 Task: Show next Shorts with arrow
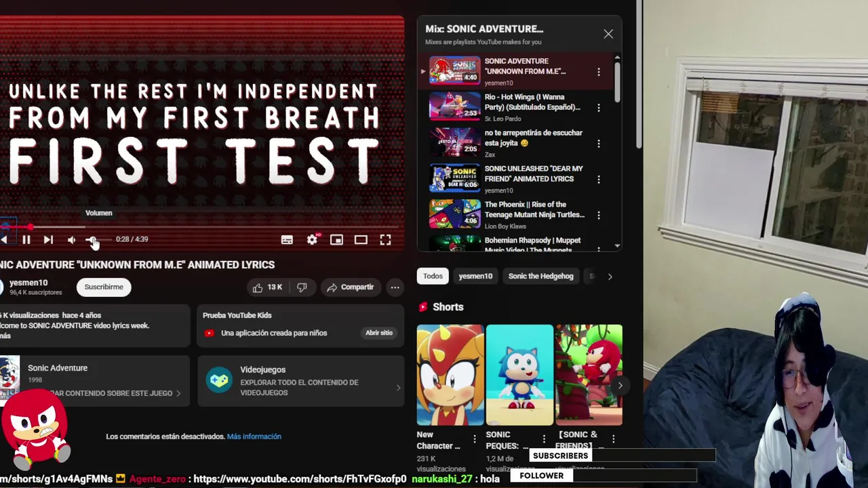click(x=620, y=385)
